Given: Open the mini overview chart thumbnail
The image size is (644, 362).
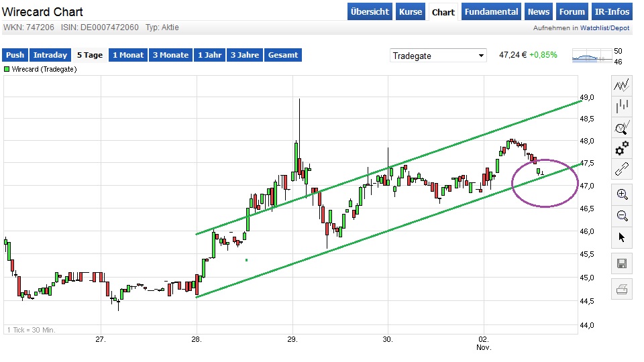Looking at the screenshot, I should coord(592,56).
